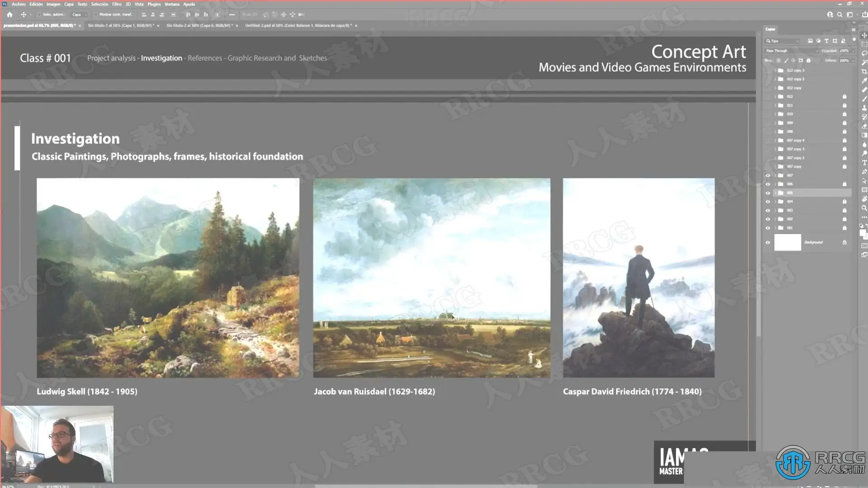Hide the 005 layer group
The width and height of the screenshot is (868, 488).
coord(768,193)
